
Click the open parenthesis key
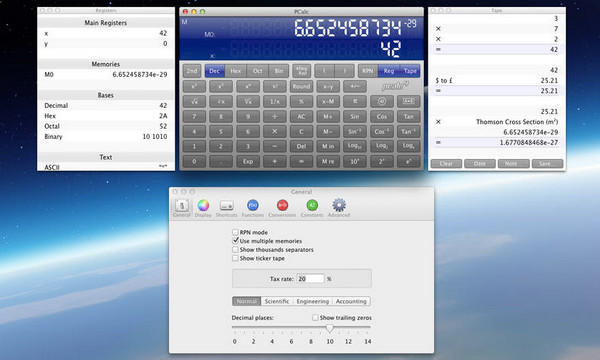324,71
